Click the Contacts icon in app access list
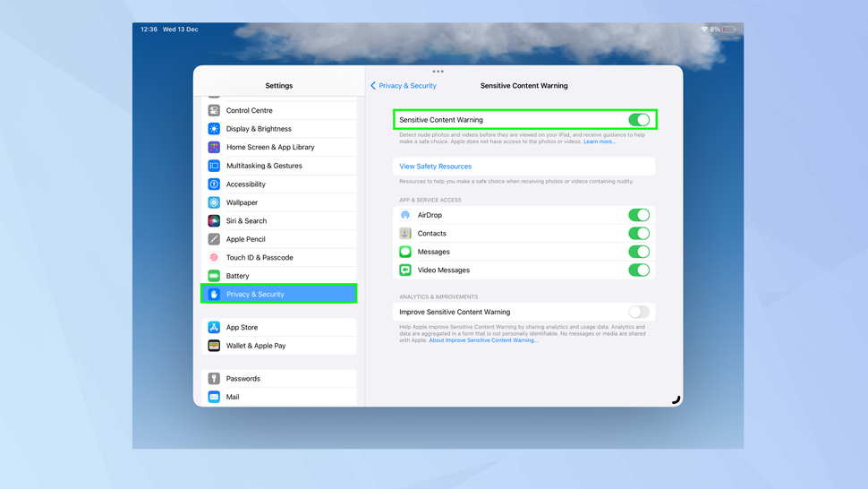 tap(405, 233)
